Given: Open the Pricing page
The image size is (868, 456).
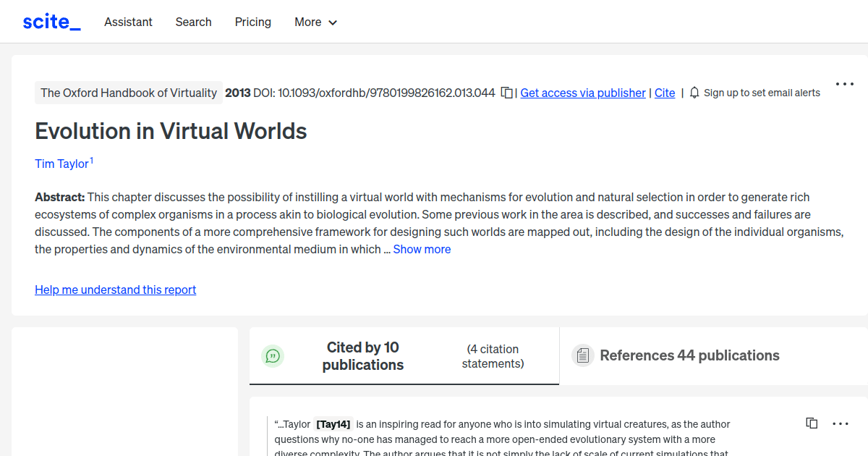Looking at the screenshot, I should pyautogui.click(x=253, y=22).
